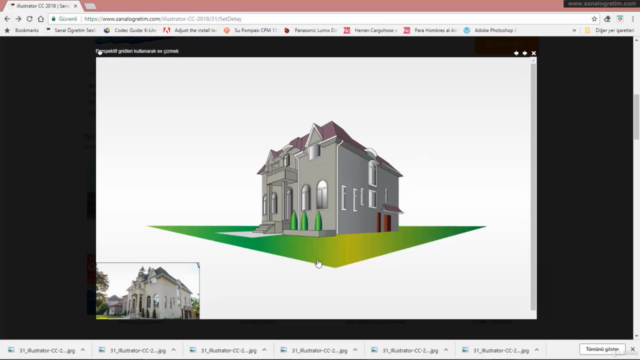Open the browser home page icon

coord(40,19)
